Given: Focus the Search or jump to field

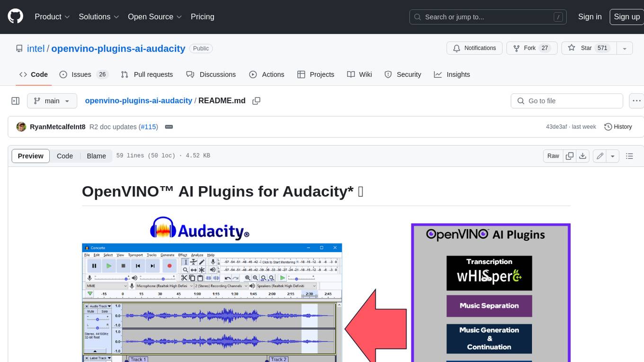Looking at the screenshot, I should click(488, 17).
